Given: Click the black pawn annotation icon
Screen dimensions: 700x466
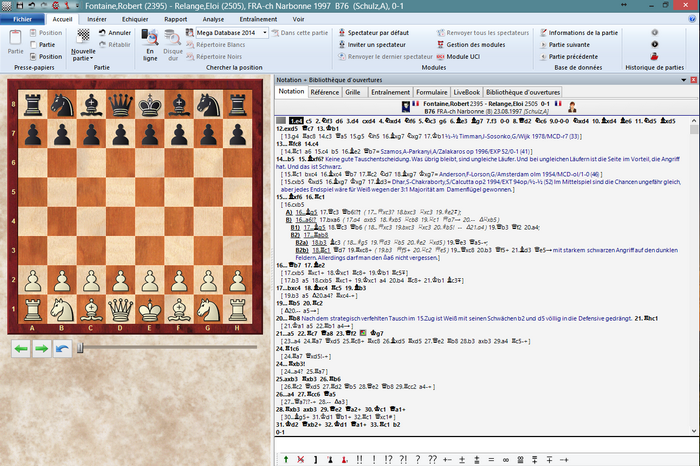Looking at the screenshot, I should pyautogui.click(x=330, y=459).
